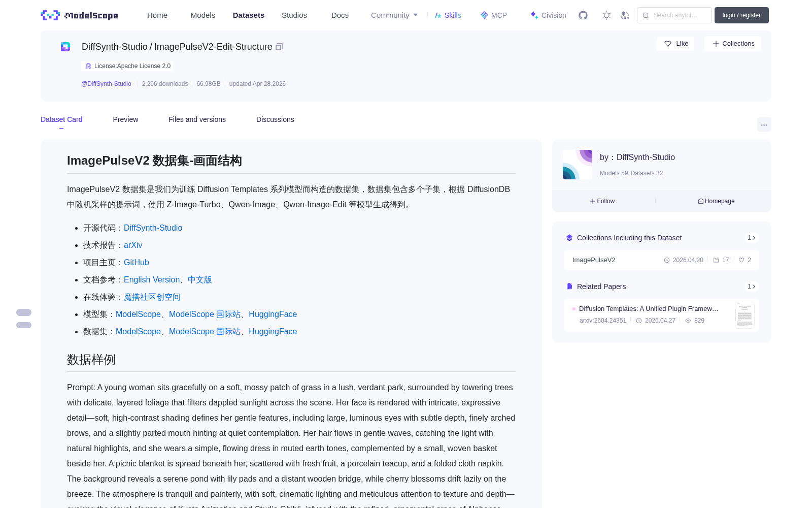Open DiffSynth-Studio open source code link

pyautogui.click(x=153, y=228)
